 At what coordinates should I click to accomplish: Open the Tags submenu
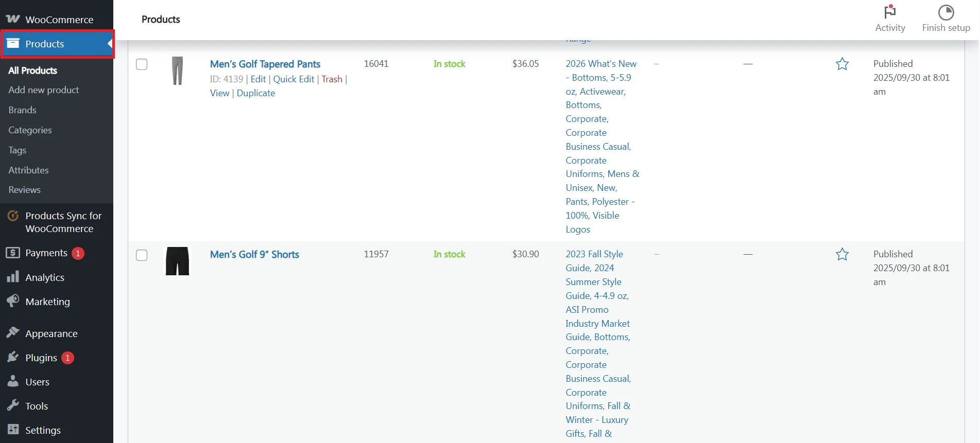click(x=17, y=150)
